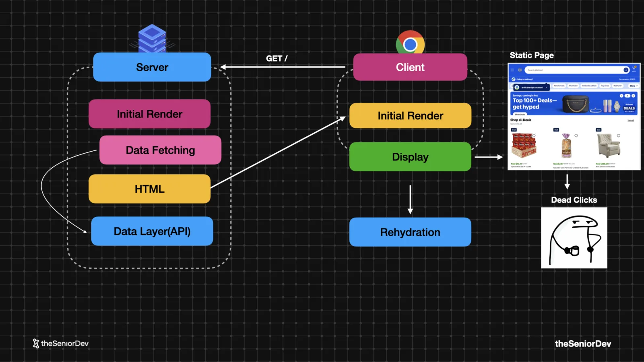Click the Shop Deals button on the banner
Viewport: 644px width, 362px height.
tap(520, 114)
